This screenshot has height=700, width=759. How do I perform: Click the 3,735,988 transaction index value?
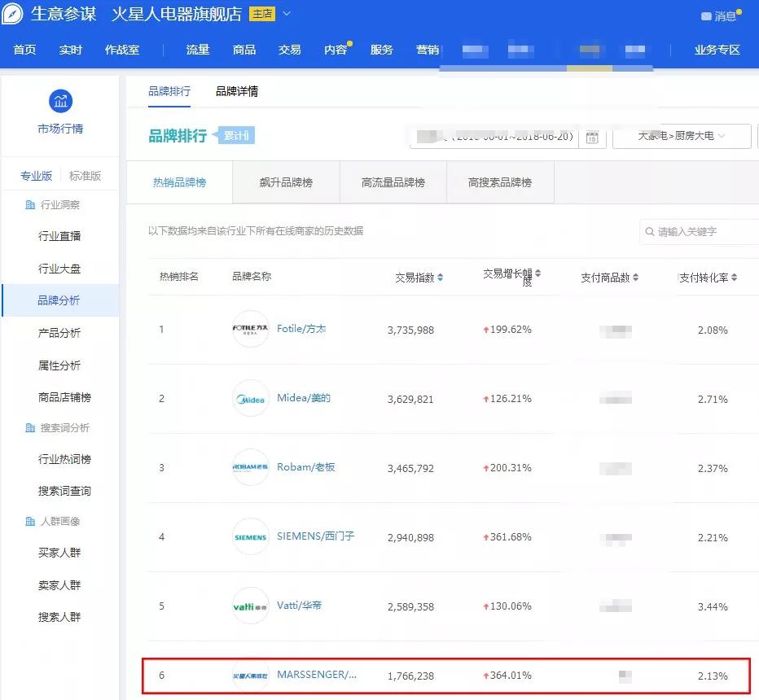click(x=410, y=330)
